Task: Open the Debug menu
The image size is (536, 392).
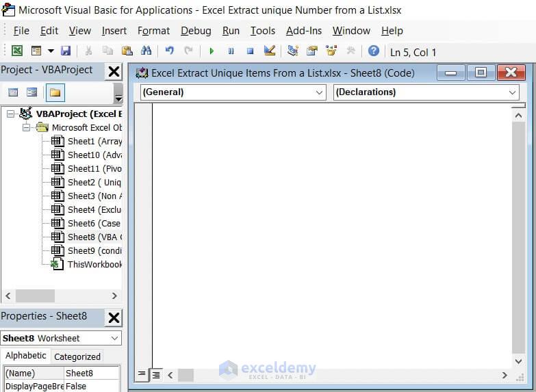Action: pyautogui.click(x=196, y=31)
